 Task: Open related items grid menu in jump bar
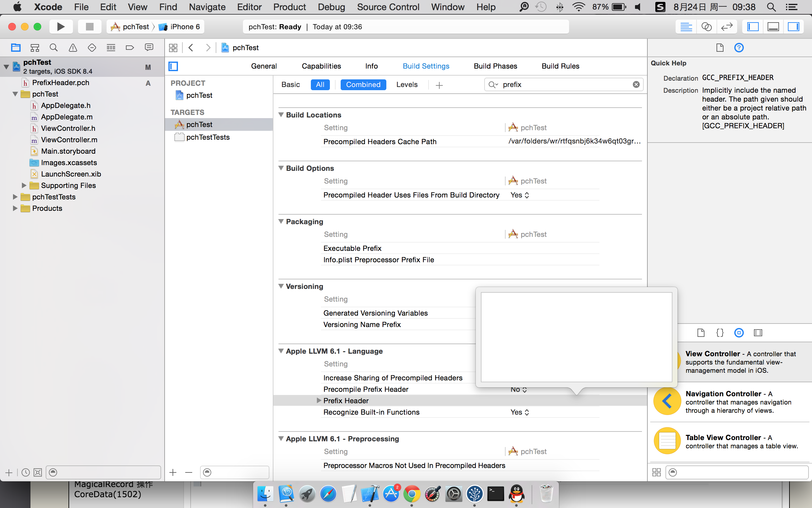tap(173, 48)
